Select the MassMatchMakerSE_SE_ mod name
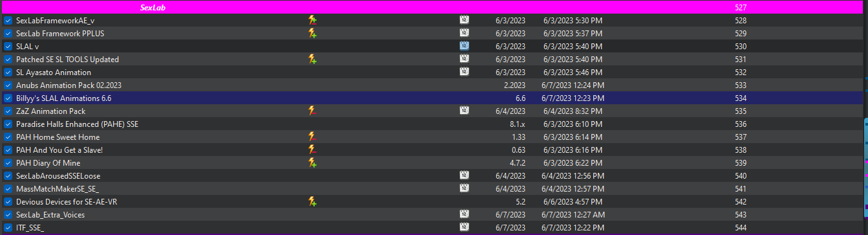The image size is (868, 235). (58, 189)
